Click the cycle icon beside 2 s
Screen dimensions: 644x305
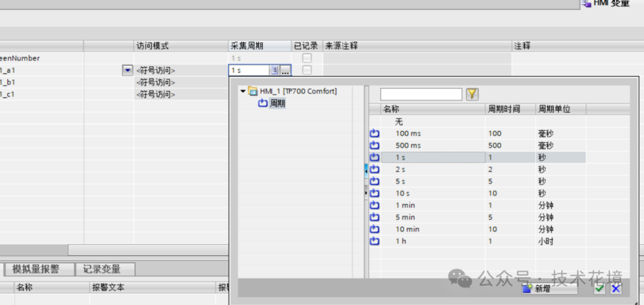coord(374,169)
